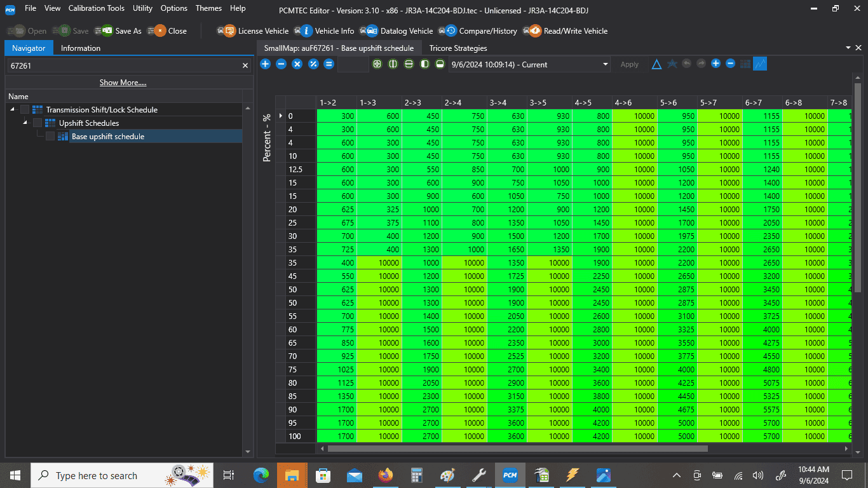This screenshot has height=488, width=868.
Task: Open the document tab list dropdown arrow
Action: [849, 48]
